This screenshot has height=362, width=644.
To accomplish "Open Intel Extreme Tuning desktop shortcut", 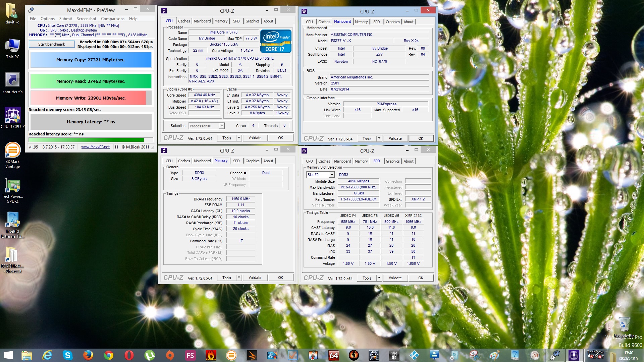I will [12, 225].
